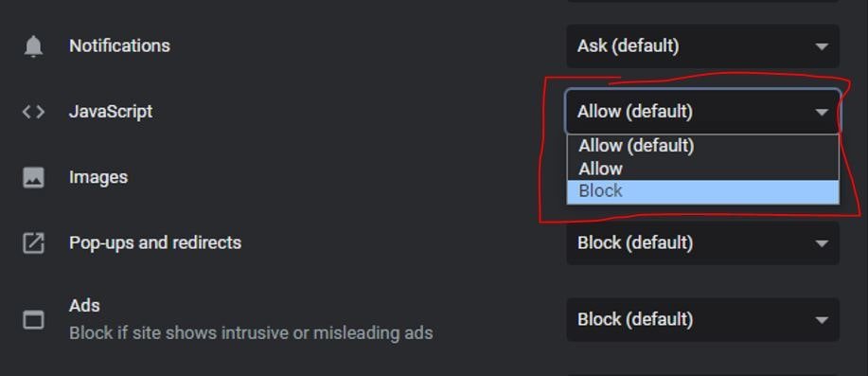Click the Notifications dropdown arrow

pyautogui.click(x=822, y=46)
